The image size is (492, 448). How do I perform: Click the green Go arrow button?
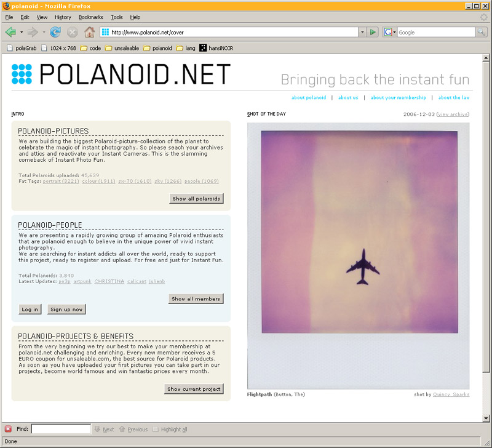pos(373,32)
